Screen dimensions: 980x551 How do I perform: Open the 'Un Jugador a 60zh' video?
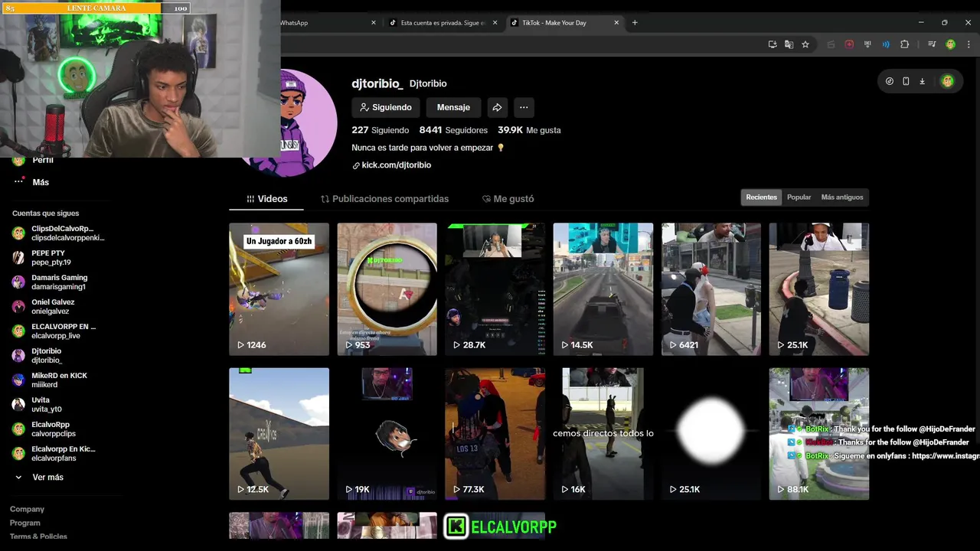tap(279, 289)
